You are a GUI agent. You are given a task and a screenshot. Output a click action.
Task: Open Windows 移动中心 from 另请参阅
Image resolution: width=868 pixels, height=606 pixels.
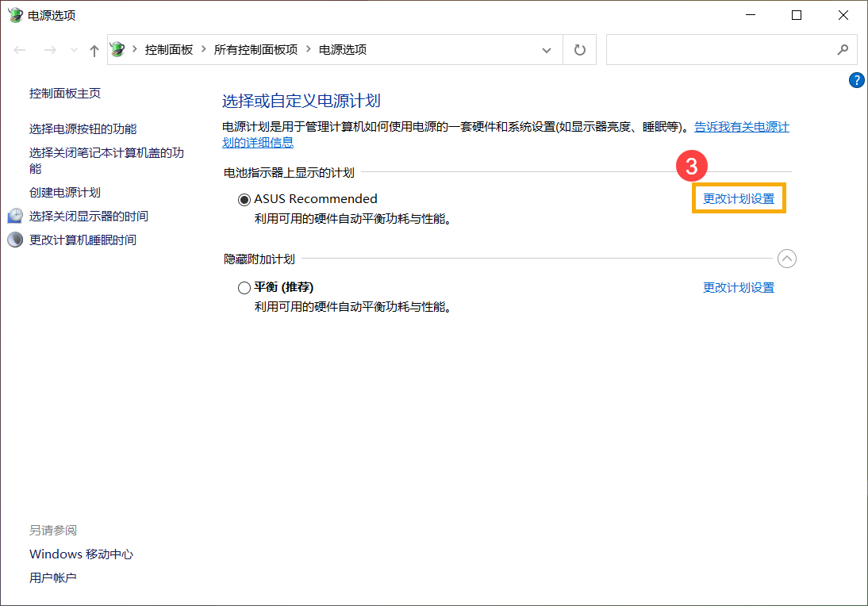click(x=80, y=554)
